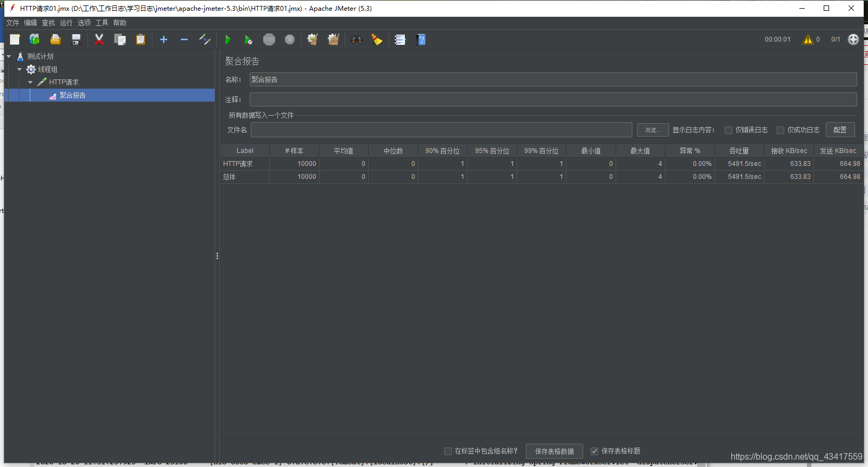Uncheck the 保存表格标题 checkbox

click(595, 451)
